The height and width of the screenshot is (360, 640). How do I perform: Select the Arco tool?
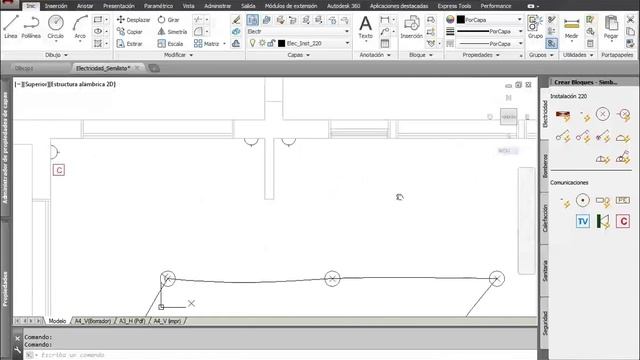click(x=80, y=27)
